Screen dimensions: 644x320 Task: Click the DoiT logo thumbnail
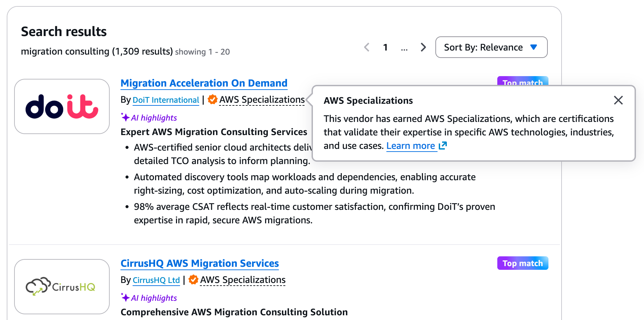[x=62, y=106]
